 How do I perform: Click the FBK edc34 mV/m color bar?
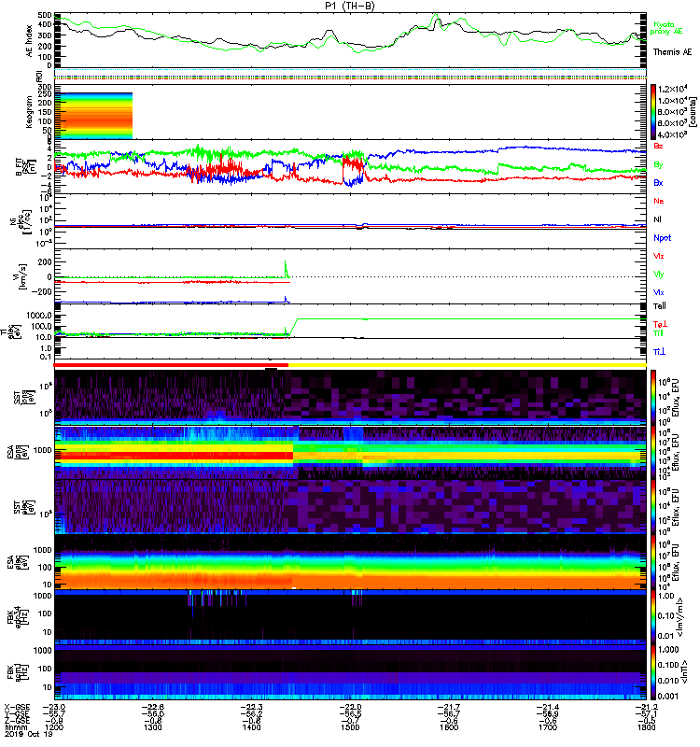[x=653, y=617]
